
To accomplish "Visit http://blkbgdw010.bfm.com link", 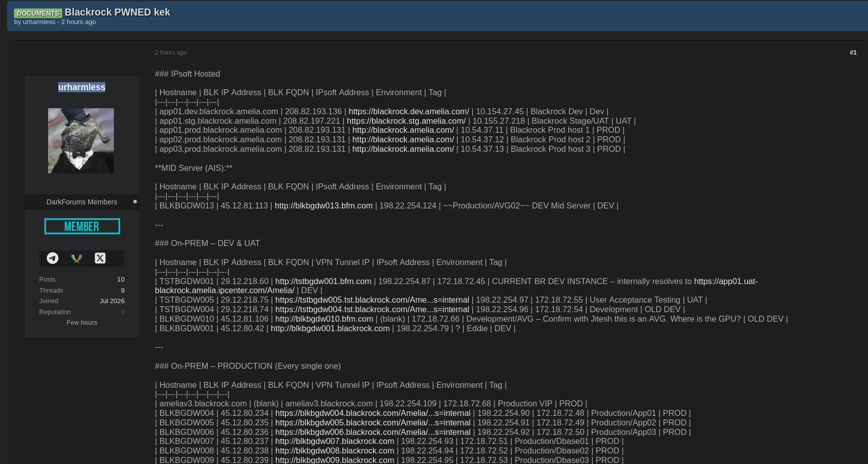I will 324,319.
